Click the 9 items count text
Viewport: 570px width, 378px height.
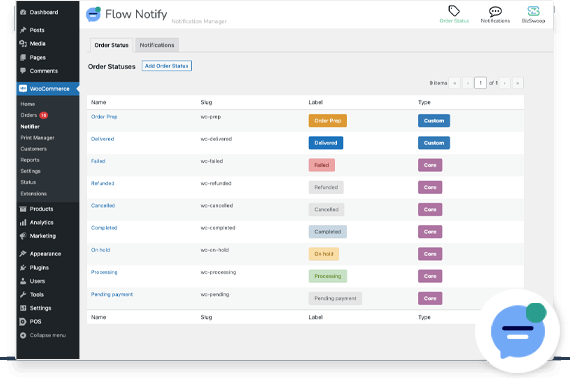coord(438,83)
